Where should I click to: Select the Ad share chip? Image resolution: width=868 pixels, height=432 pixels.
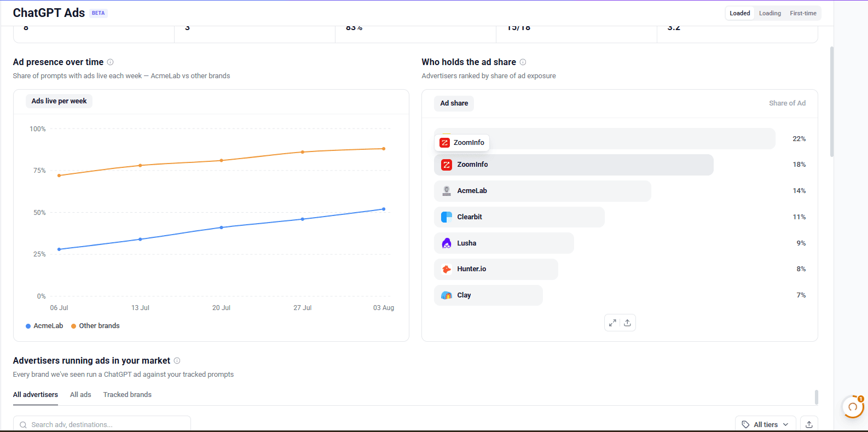pyautogui.click(x=454, y=103)
